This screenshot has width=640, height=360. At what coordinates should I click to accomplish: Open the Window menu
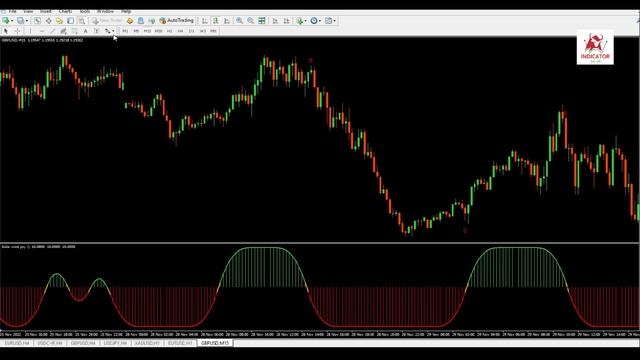pos(105,11)
